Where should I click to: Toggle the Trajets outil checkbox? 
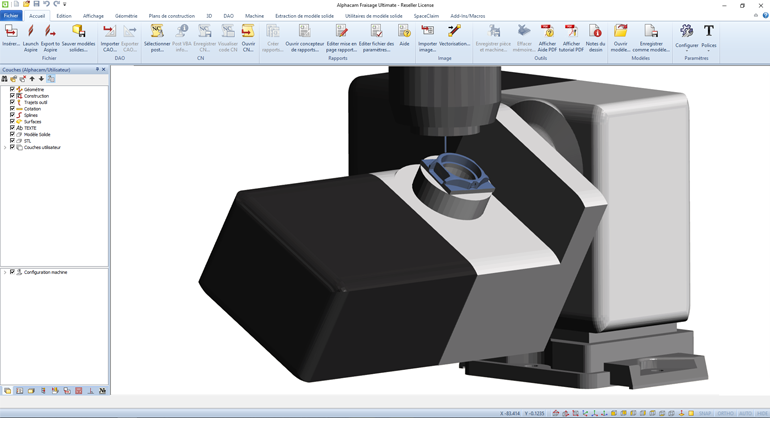click(12, 102)
